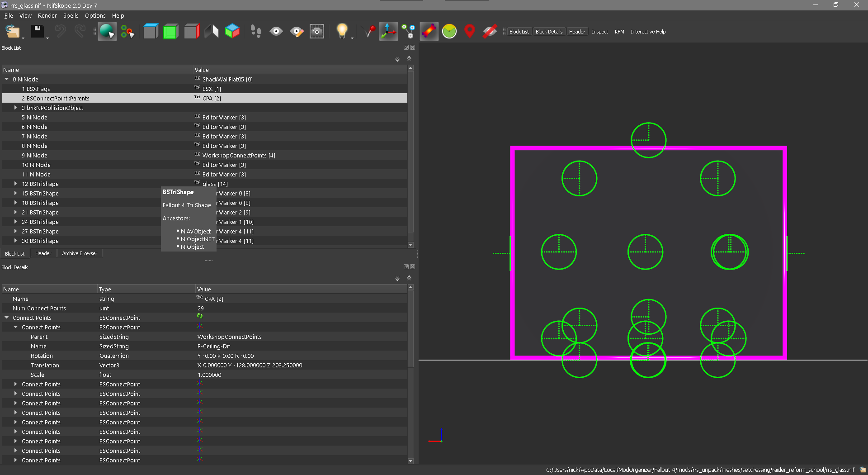Collapse the 0 NiNode root node

[7, 79]
